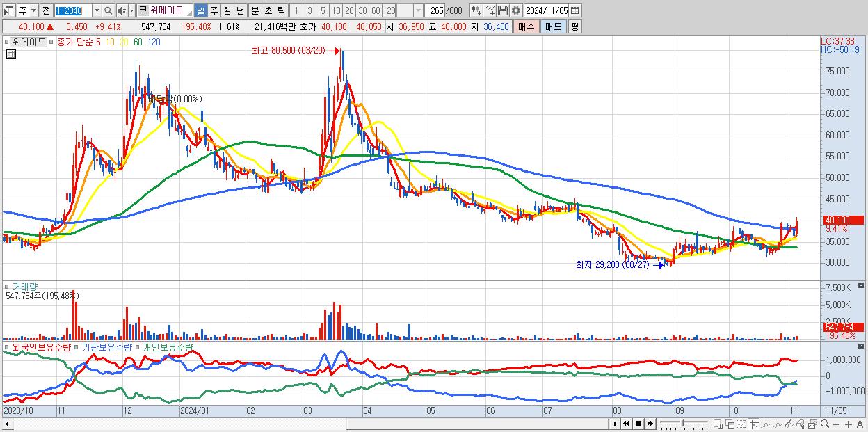This screenshot has height=432, width=868.
Task: Click the 거래량 volume indicator label
Action: coord(24,287)
